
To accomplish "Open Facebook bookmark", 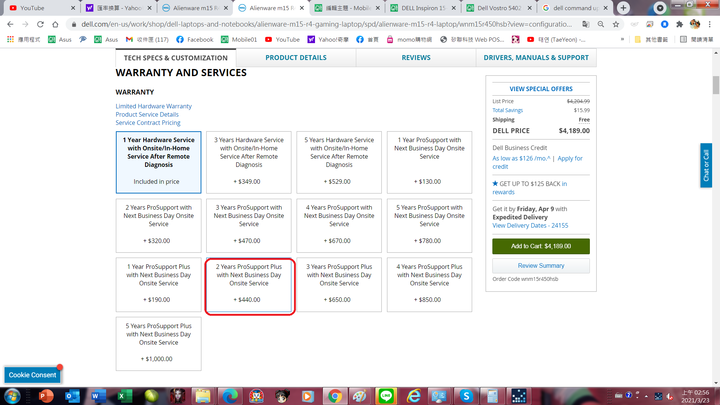I will 195,39.
